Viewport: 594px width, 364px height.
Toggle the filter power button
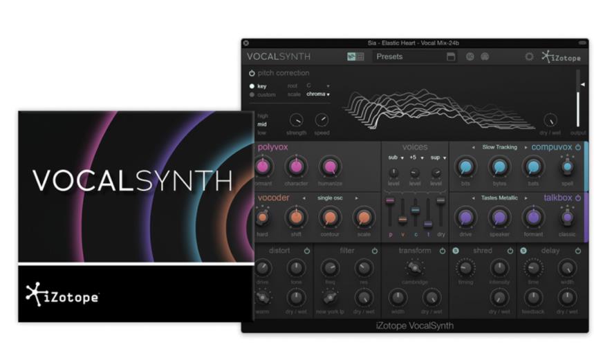[x=375, y=251]
